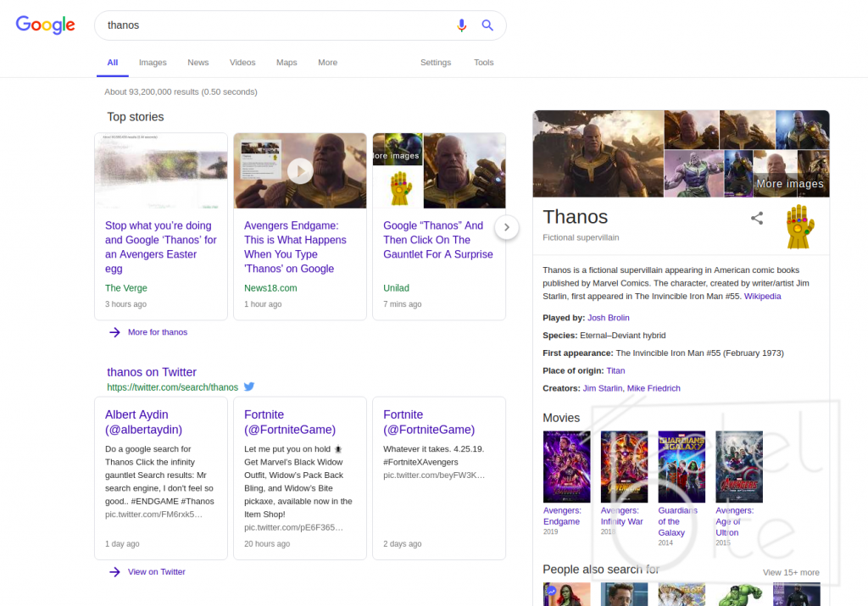Open Hulk thumbnail in People also search
This screenshot has height=606, width=868.
tap(739, 594)
